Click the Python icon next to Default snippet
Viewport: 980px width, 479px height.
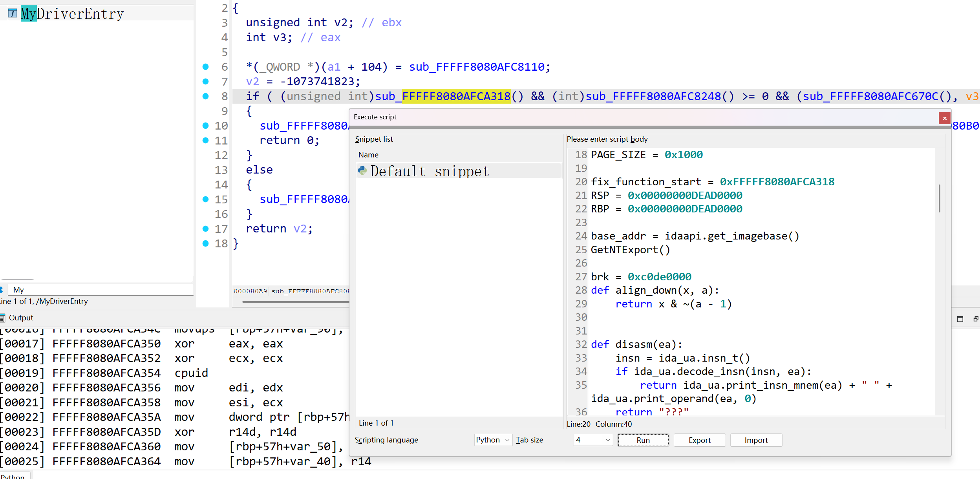point(362,171)
